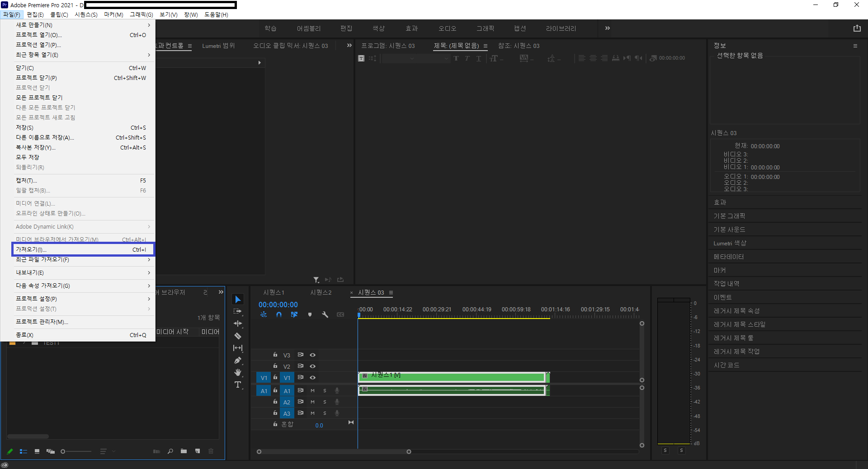
Task: Click the 혼합 track volume value 0.0
Action: pos(319,426)
